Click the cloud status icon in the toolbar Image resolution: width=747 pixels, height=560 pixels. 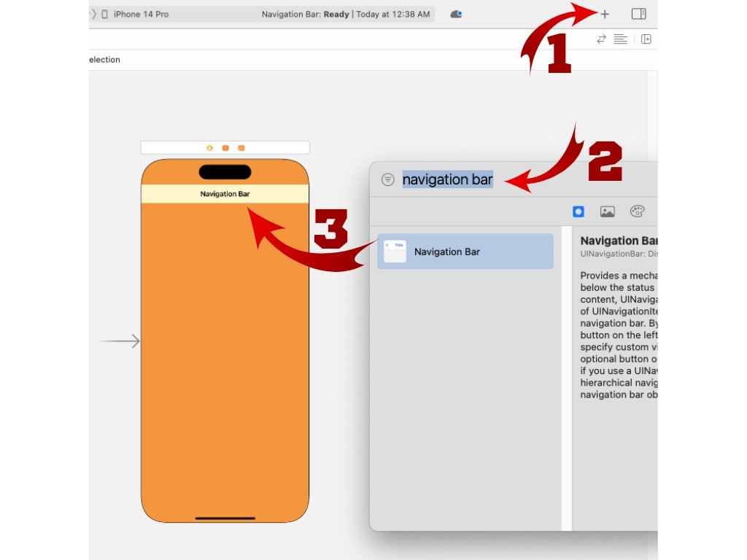click(456, 13)
